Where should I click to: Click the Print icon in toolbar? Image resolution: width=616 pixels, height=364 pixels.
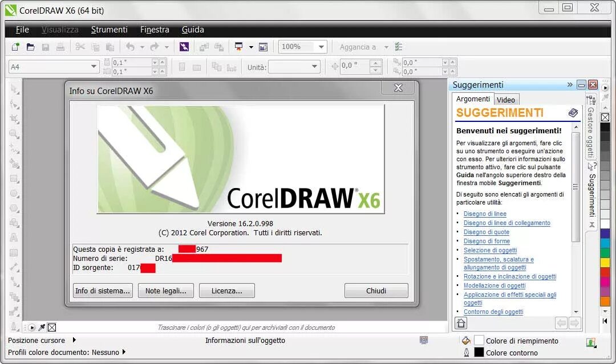click(x=60, y=47)
